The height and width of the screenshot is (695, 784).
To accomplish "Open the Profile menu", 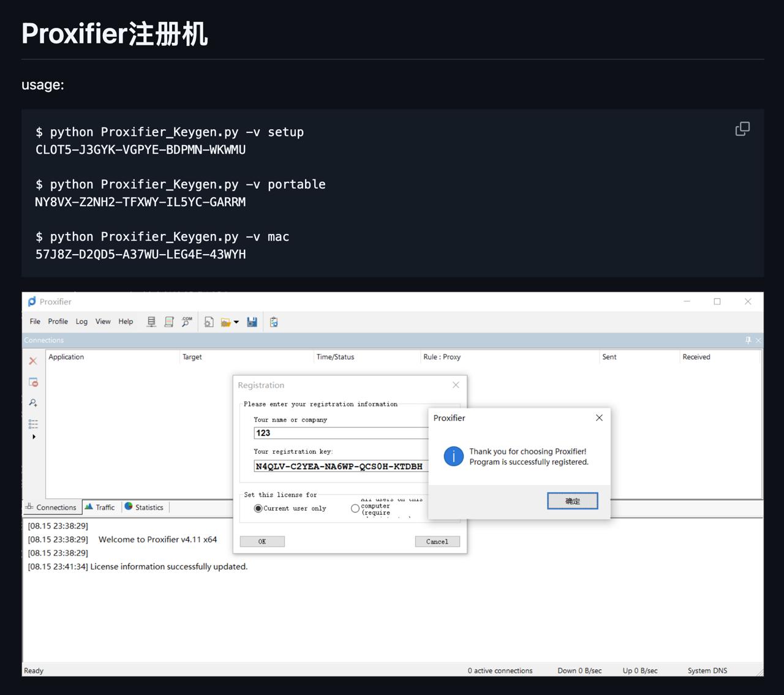I will (x=58, y=321).
